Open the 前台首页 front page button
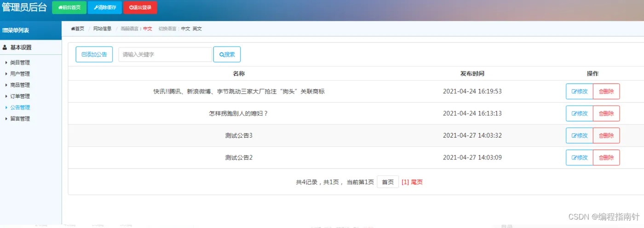The width and height of the screenshot is (644, 228). point(69,7)
